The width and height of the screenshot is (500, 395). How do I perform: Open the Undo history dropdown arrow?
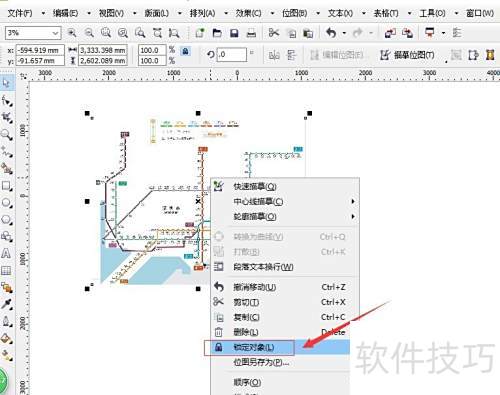pyautogui.click(x=344, y=33)
